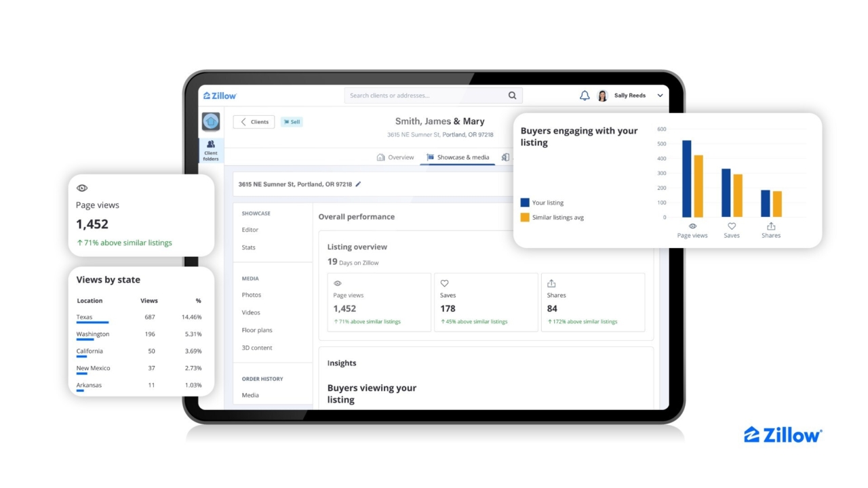This screenshot has height=488, width=868.
Task: Open notifications via the bell icon
Action: (585, 95)
